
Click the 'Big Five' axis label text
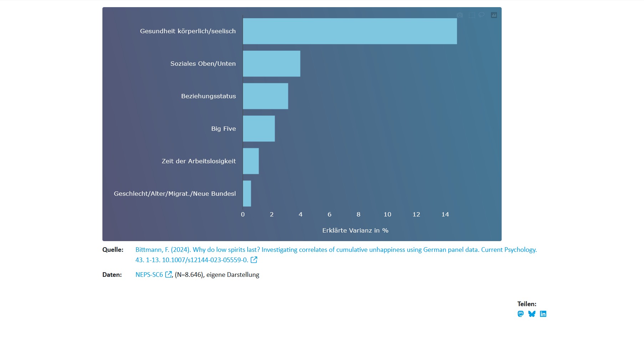tap(223, 129)
